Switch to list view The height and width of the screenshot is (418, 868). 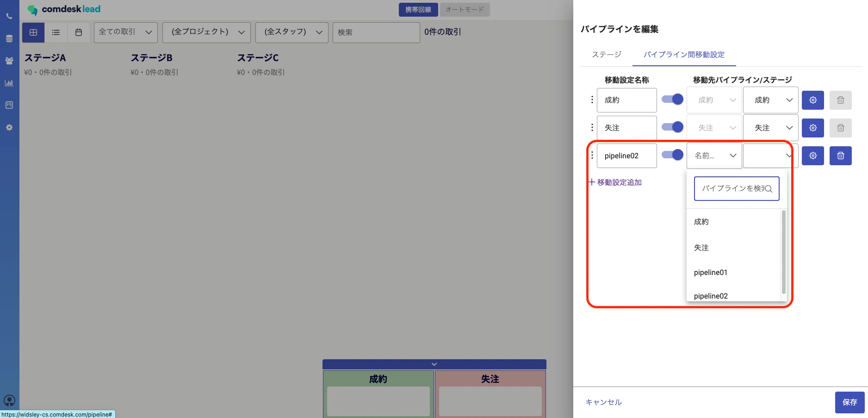point(56,32)
